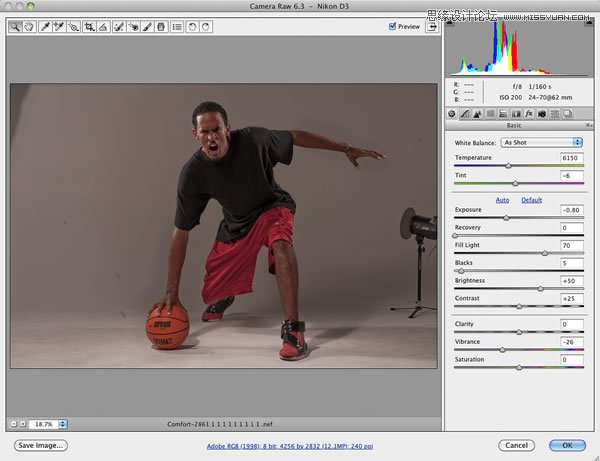
Task: Click the Fill Light value field 70
Action: [572, 245]
